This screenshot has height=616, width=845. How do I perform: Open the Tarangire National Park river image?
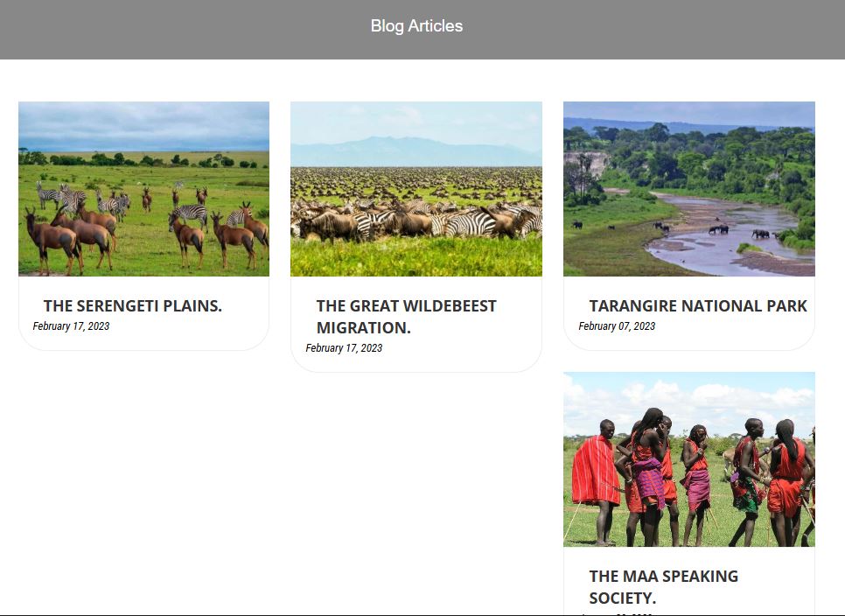[x=688, y=189]
